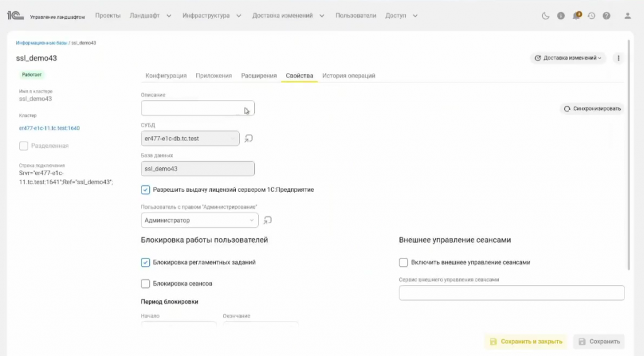Toggle Блокировка регламентных заданий checkbox

[x=146, y=262]
